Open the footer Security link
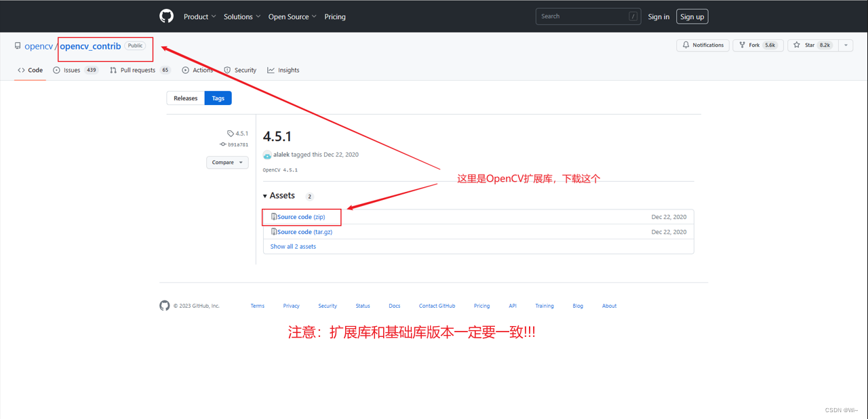868x419 pixels. [328, 306]
